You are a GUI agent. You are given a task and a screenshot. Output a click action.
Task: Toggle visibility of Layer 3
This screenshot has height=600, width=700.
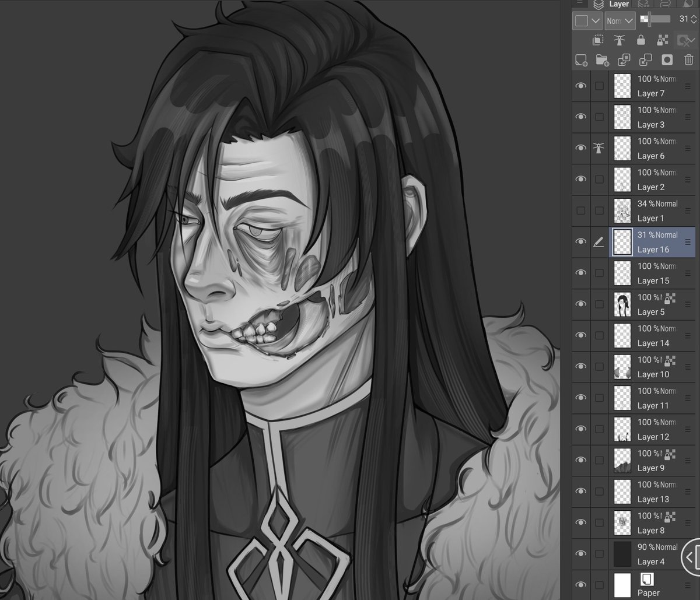click(580, 117)
